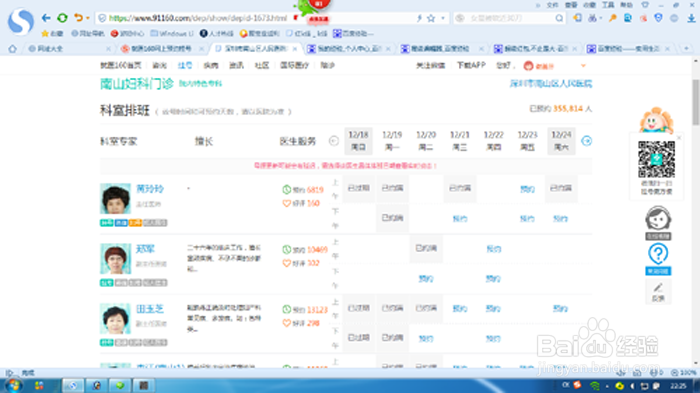Image resolution: width=700 pixels, height=393 pixels.
Task: Open the 文件 menu in the title bar
Action: click(553, 4)
